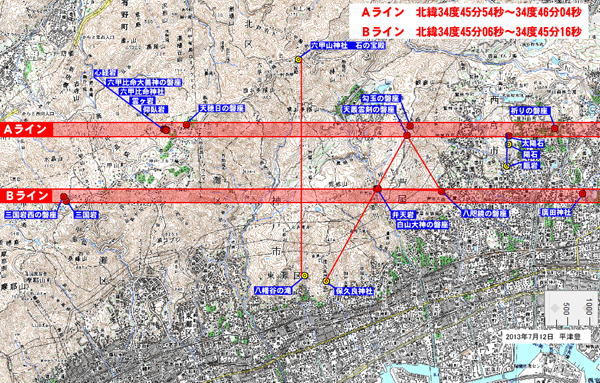
Task: Click the 白山大神の磐座 label
Action: tap(422, 225)
